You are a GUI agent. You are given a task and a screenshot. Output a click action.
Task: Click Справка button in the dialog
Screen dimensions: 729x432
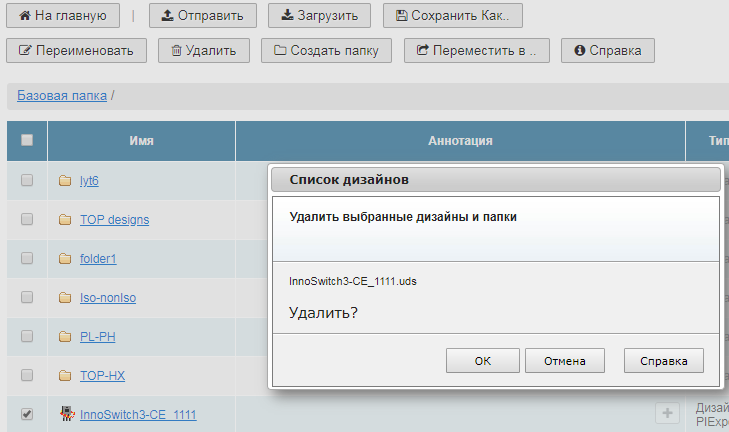point(663,361)
